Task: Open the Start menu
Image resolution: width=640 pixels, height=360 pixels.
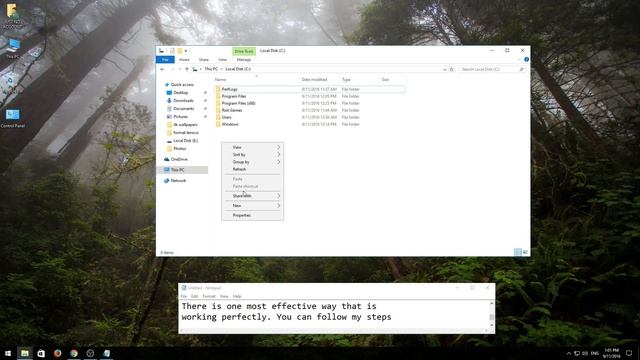Action: coord(8,353)
